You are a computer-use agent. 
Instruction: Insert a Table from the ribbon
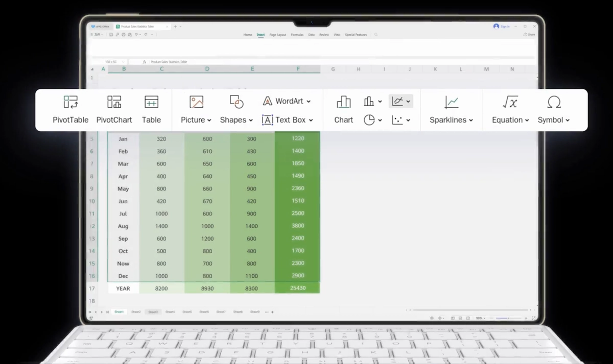[151, 110]
